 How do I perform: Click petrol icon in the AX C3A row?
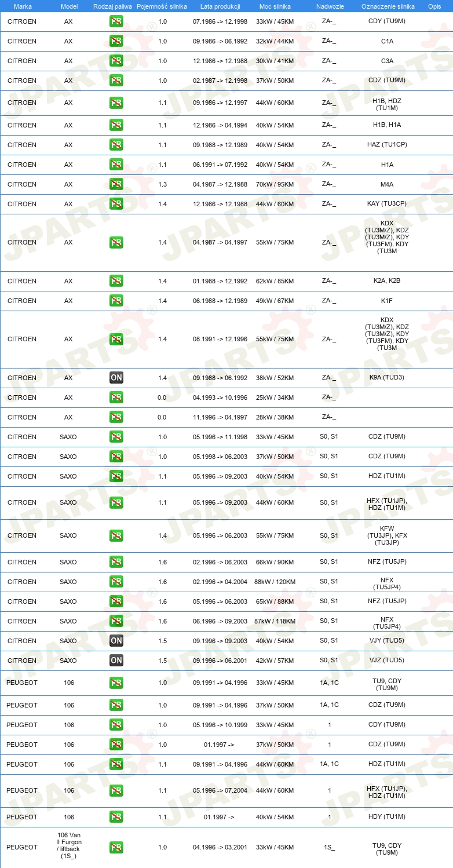(116, 61)
